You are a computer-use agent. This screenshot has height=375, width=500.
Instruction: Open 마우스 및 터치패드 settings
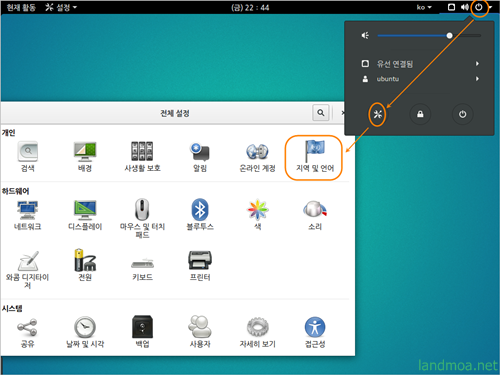[142, 219]
